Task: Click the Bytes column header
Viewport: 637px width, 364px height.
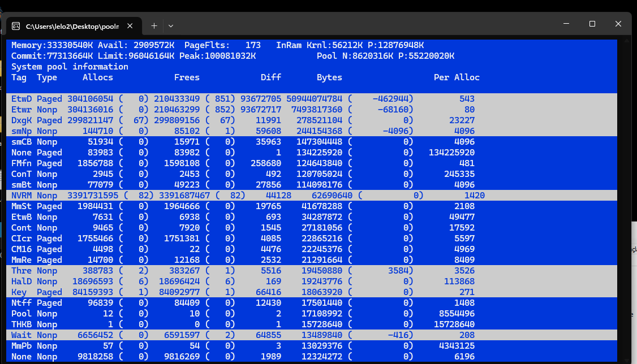Action: [329, 77]
